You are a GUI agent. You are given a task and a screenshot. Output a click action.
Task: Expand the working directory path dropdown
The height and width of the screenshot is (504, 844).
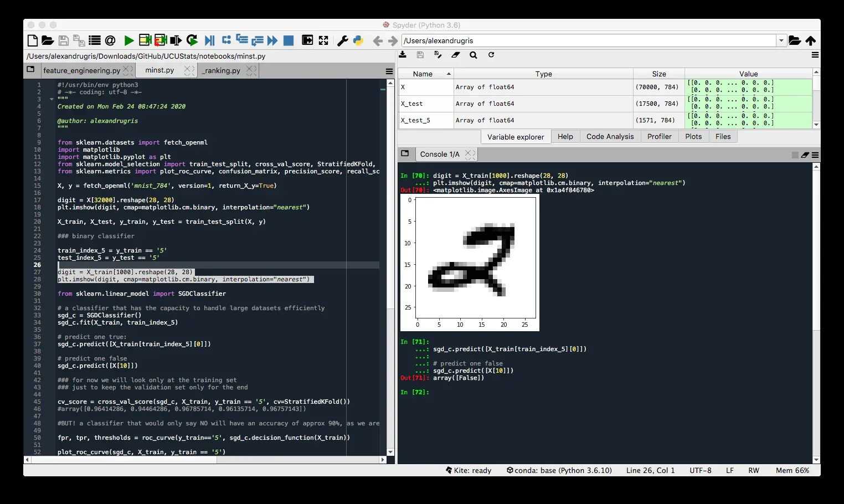(x=781, y=40)
